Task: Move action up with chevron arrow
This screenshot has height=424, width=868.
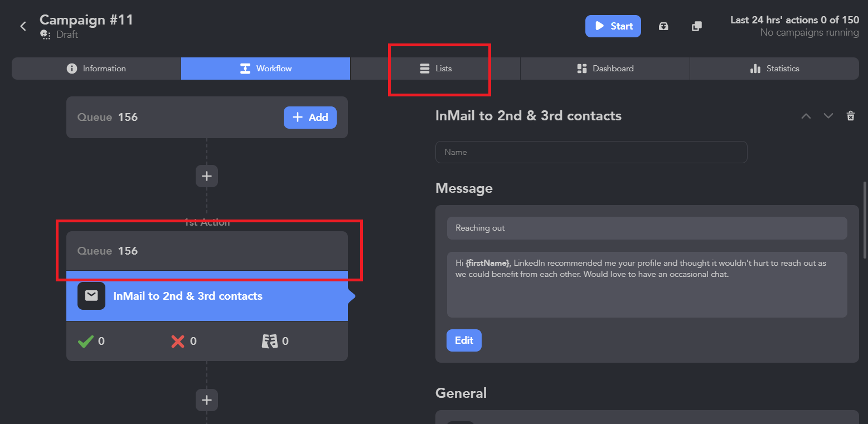Action: pyautogui.click(x=806, y=116)
